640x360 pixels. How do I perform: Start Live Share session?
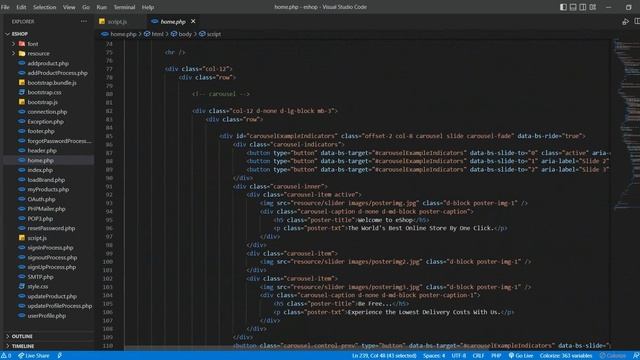(x=33, y=356)
